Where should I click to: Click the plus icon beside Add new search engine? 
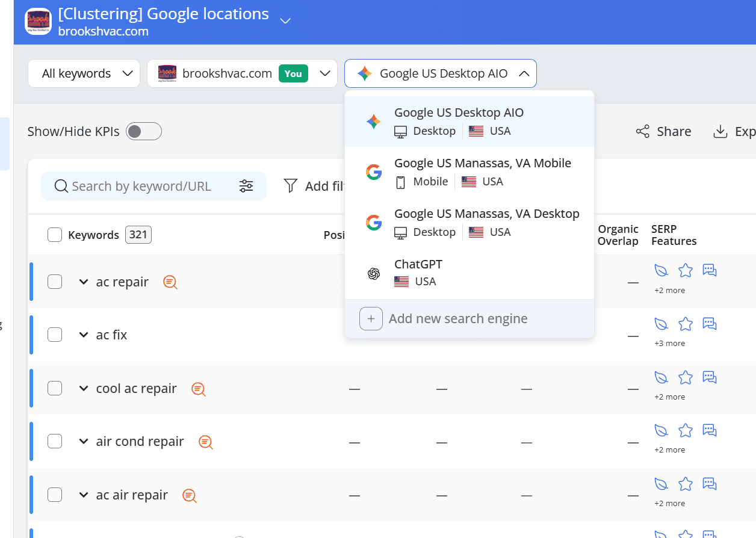click(371, 319)
